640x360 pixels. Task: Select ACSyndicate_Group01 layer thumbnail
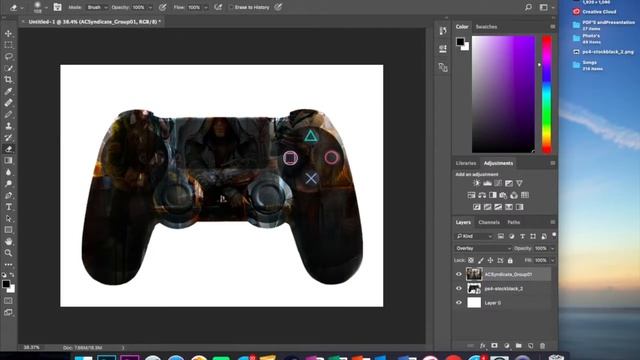[x=474, y=274]
